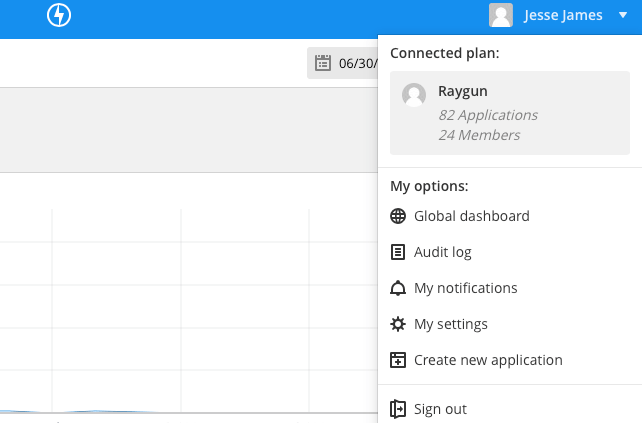Click the gear icon for My settings
Screen dimensions: 642x423
(x=398, y=324)
